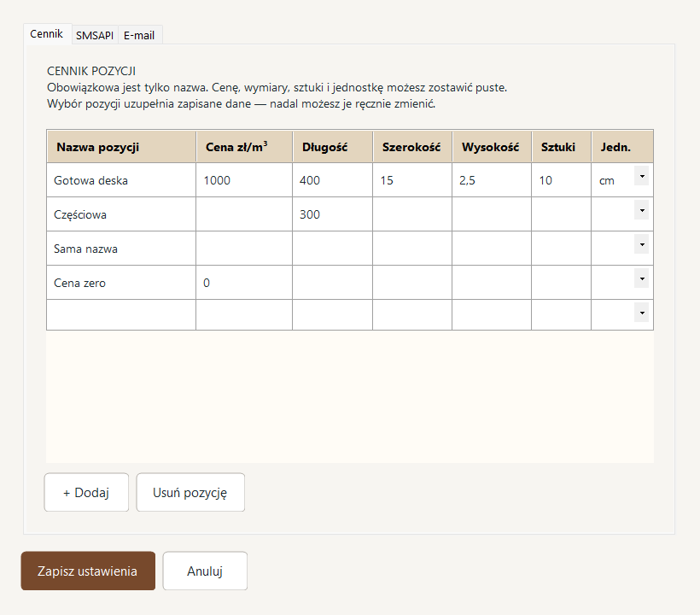The image size is (700, 615).
Task: Click the Sztuki column header
Action: click(x=562, y=147)
